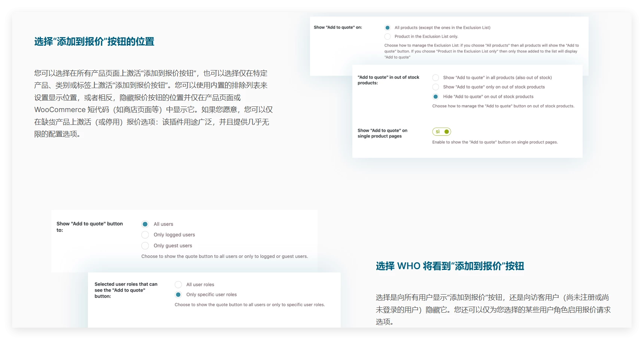Screen dimensions: 644x340
Task: Select "Only guest users" radio button
Action: (145, 246)
